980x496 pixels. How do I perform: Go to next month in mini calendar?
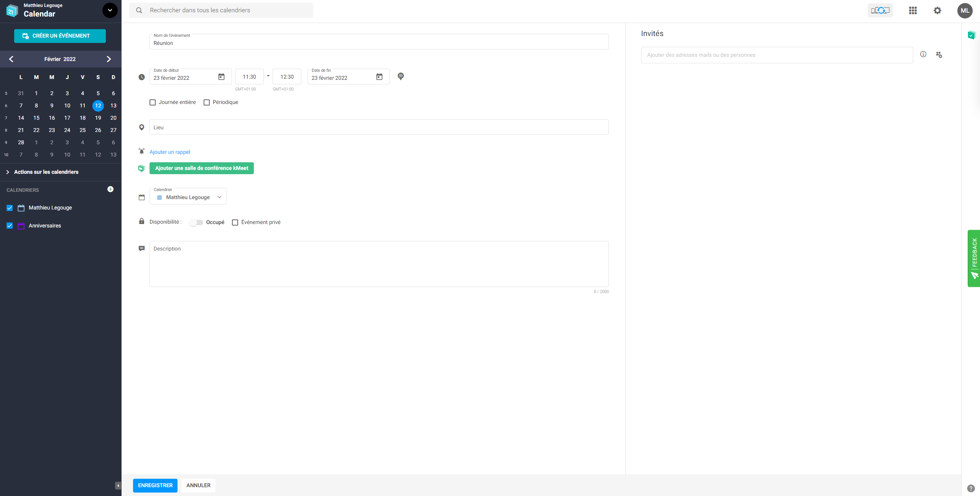click(x=109, y=59)
